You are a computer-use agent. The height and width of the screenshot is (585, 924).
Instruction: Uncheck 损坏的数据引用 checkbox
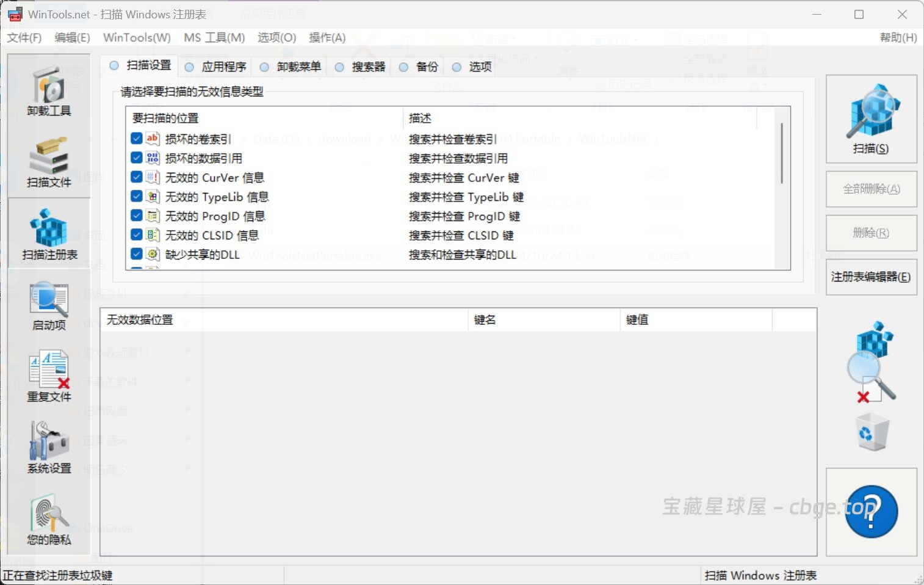point(137,158)
